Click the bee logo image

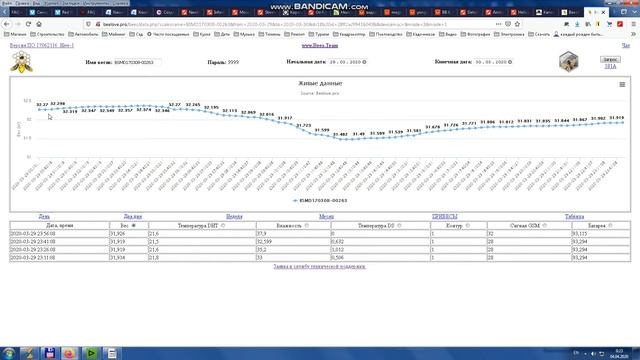[22, 62]
